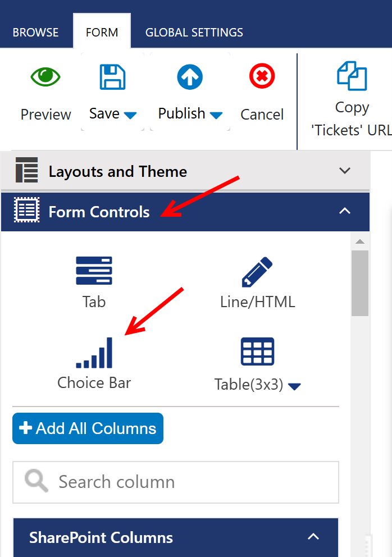Open the GLOBAL SETTINGS tab
Image resolution: width=392 pixels, height=557 pixels.
click(x=194, y=33)
